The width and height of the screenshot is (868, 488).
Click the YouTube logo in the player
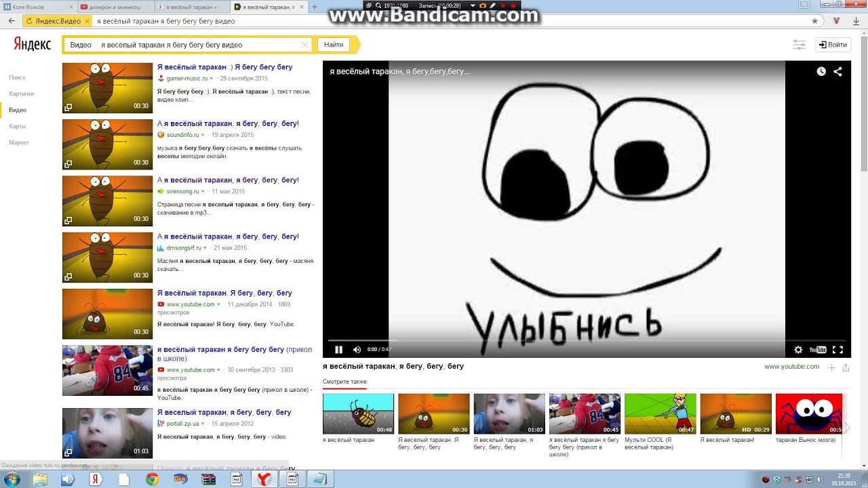pyautogui.click(x=818, y=350)
